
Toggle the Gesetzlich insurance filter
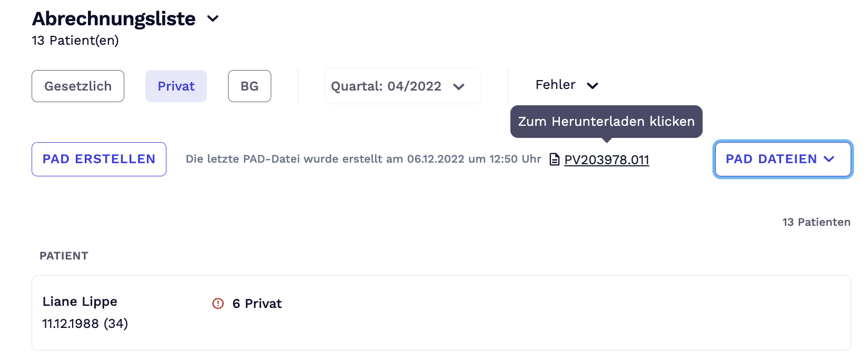tap(77, 86)
